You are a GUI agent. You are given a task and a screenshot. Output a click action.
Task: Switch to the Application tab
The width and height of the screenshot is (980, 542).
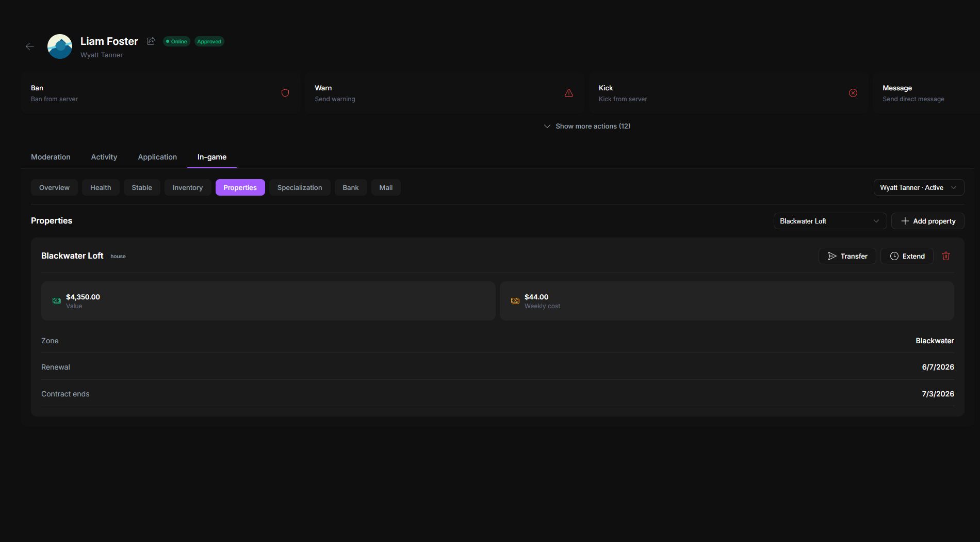pos(157,157)
